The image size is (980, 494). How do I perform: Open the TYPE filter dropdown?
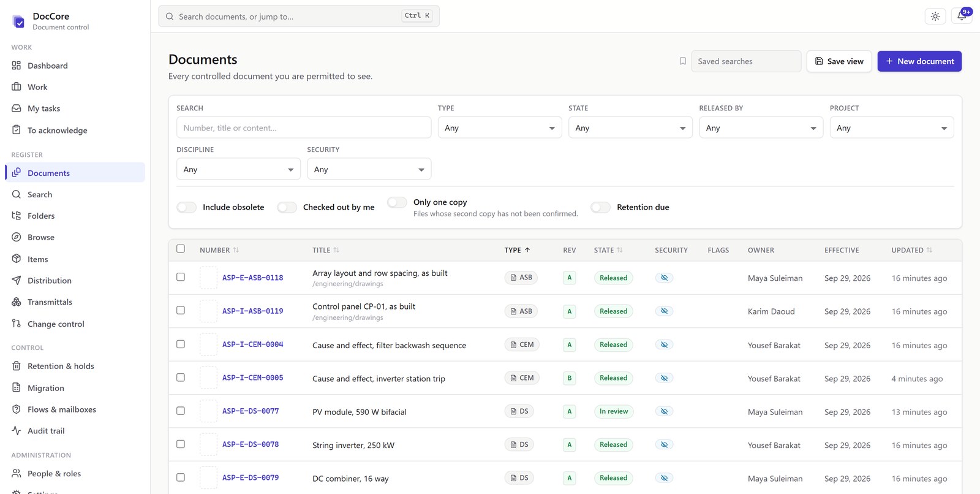pyautogui.click(x=500, y=127)
